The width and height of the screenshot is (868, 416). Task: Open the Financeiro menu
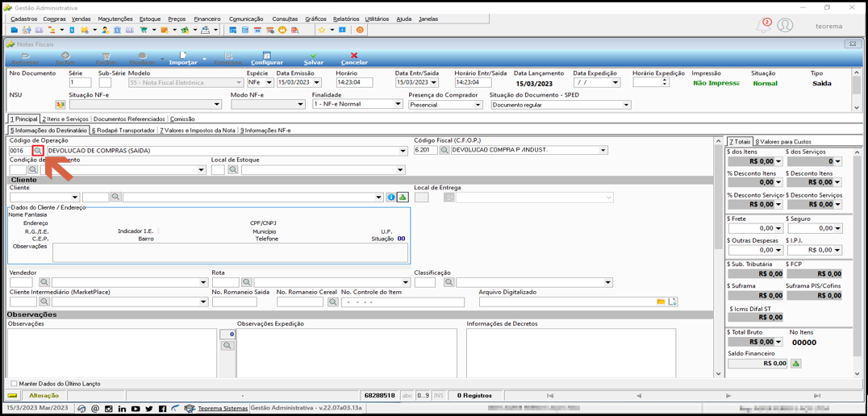click(x=208, y=19)
